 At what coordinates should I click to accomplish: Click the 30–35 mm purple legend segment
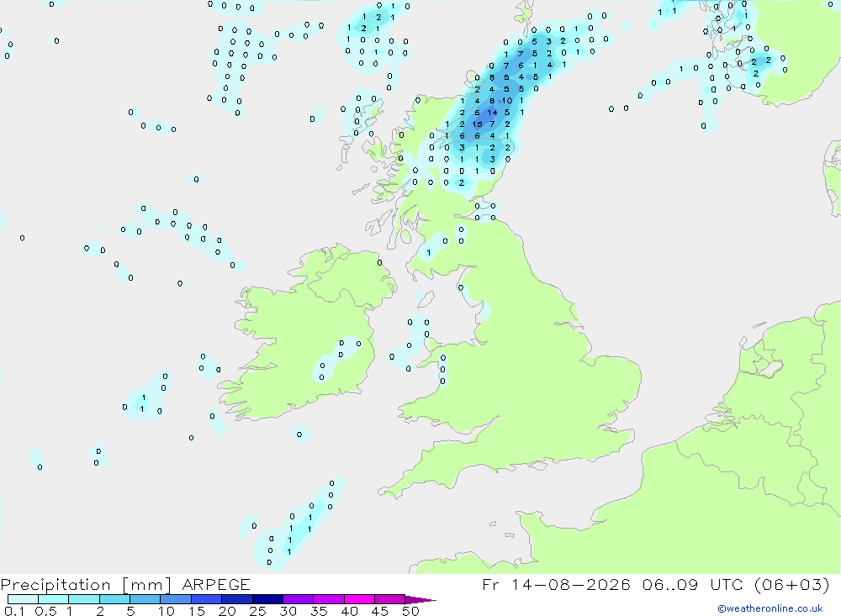[x=298, y=599]
